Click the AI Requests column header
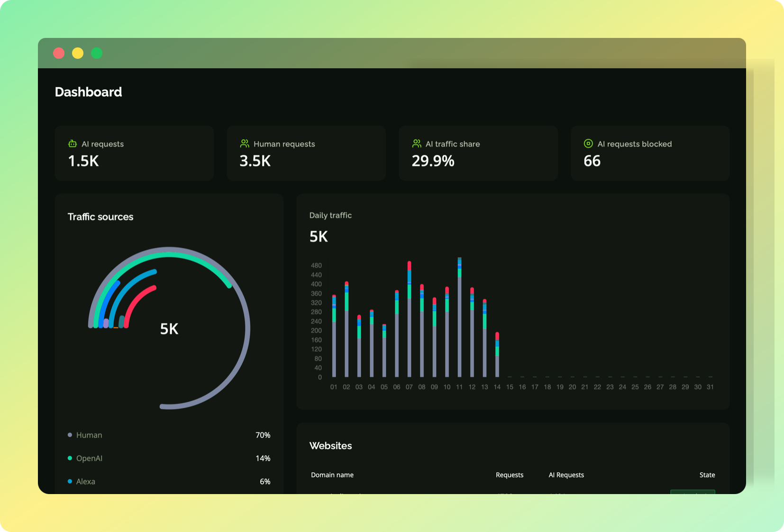784x532 pixels. pos(566,475)
